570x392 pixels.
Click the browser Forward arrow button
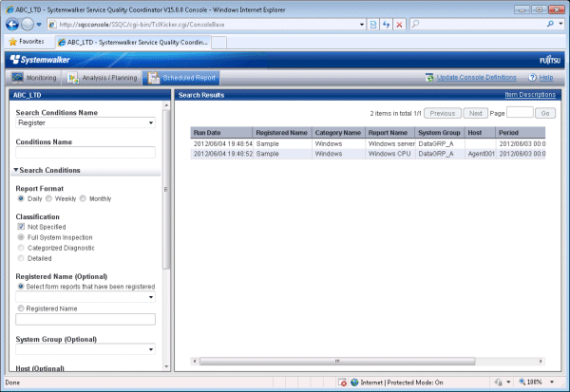tap(28, 25)
